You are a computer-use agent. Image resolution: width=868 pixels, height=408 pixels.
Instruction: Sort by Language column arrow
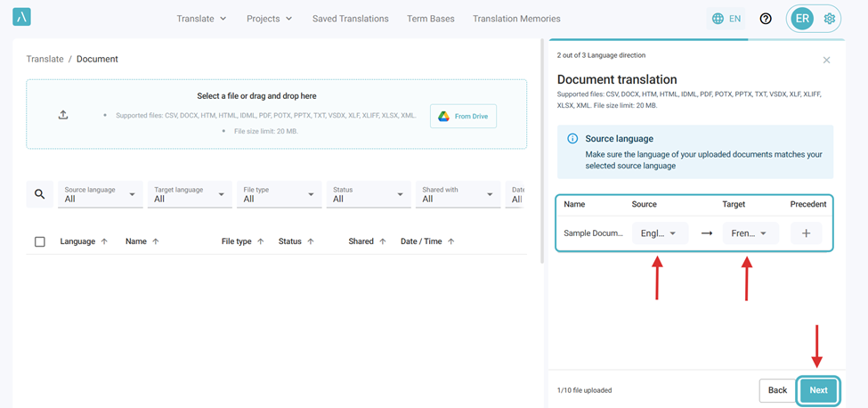pyautogui.click(x=104, y=241)
